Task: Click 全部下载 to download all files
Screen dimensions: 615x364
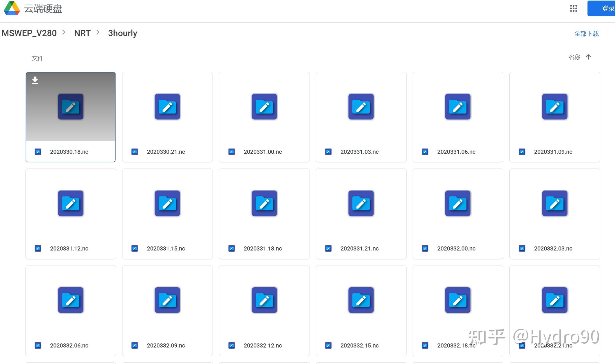Action: pos(586,34)
